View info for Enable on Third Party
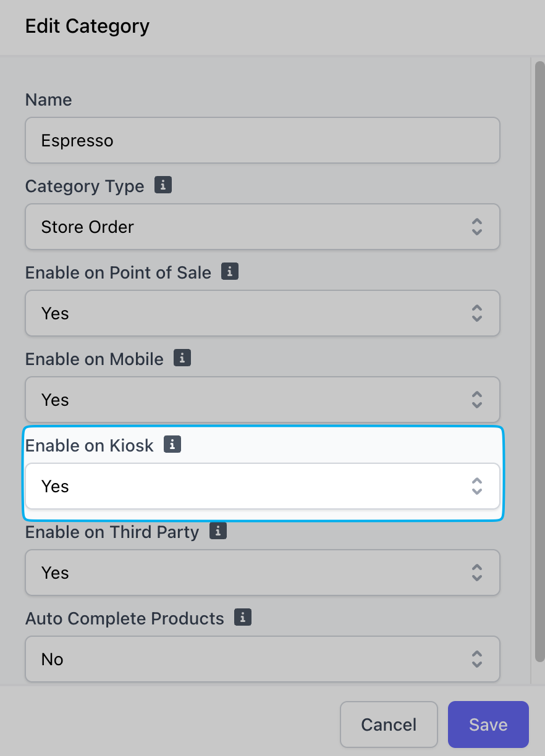 (x=218, y=531)
